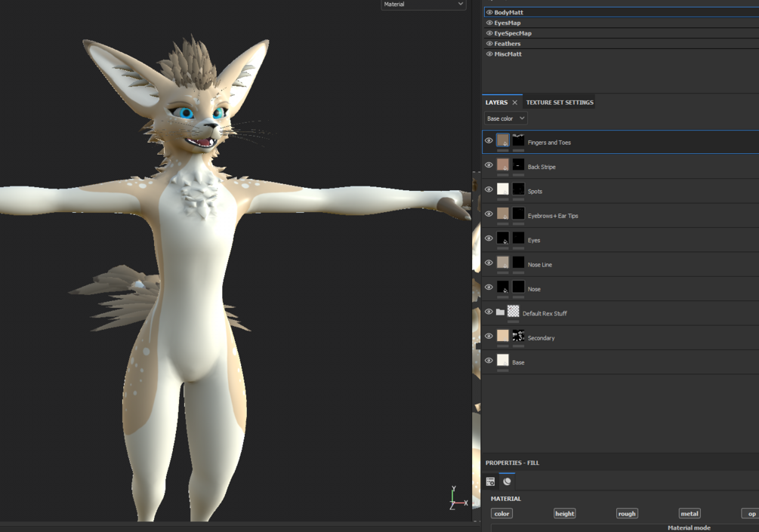This screenshot has width=759, height=532.
Task: Hide the Spots layer
Action: coord(489,189)
